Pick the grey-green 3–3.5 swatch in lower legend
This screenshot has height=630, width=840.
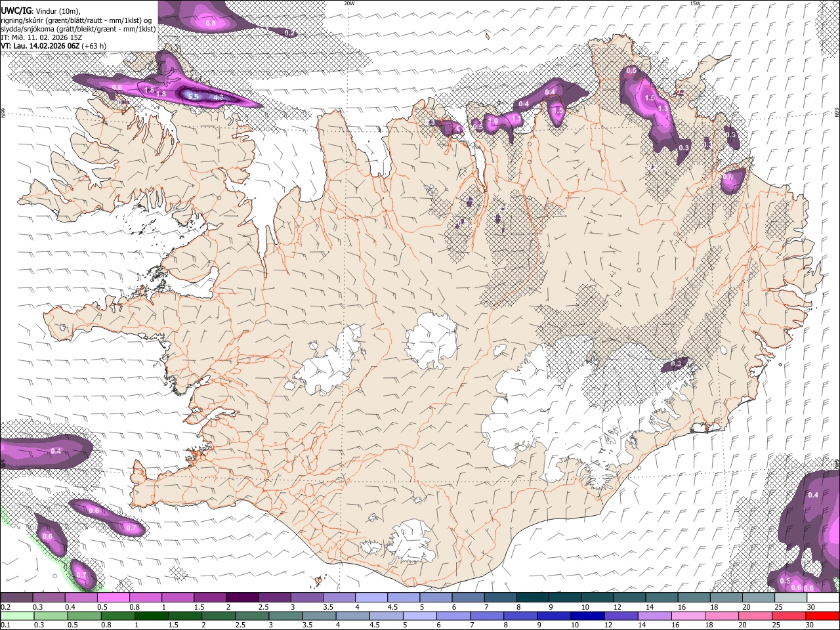[x=285, y=616]
